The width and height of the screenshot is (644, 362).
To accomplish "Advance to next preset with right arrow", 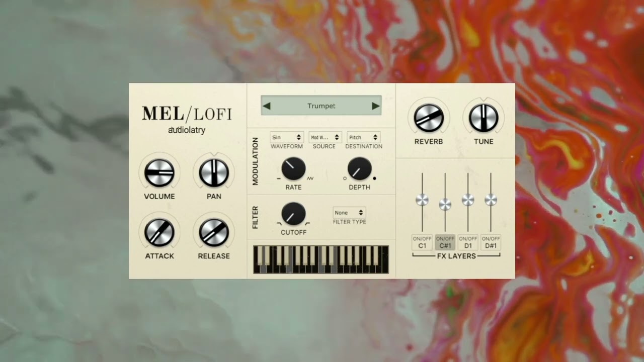I will point(375,106).
